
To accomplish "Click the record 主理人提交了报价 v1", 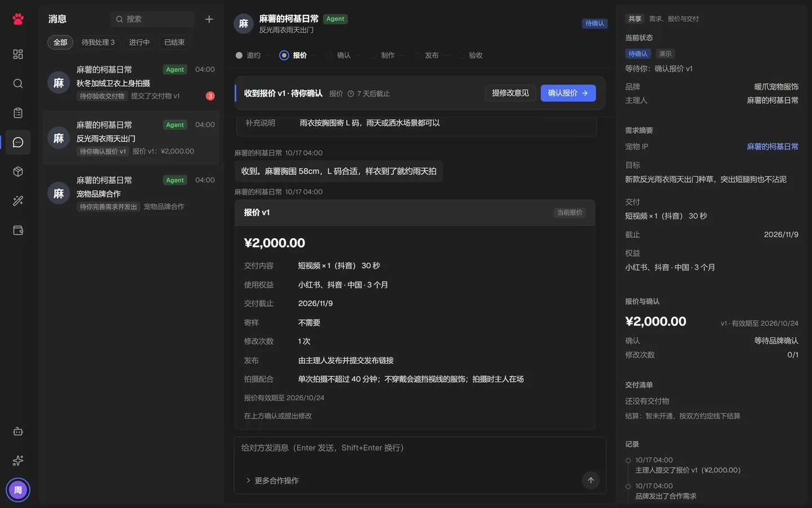I will coord(688,470).
